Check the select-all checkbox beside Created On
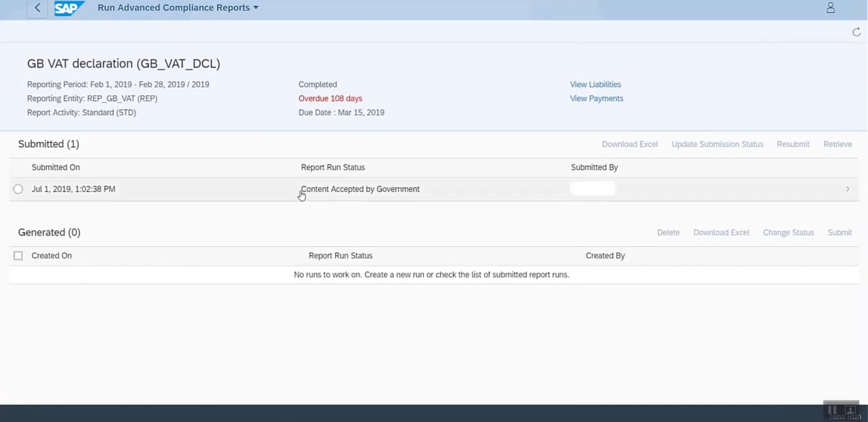The width and height of the screenshot is (868, 422). pos(18,256)
